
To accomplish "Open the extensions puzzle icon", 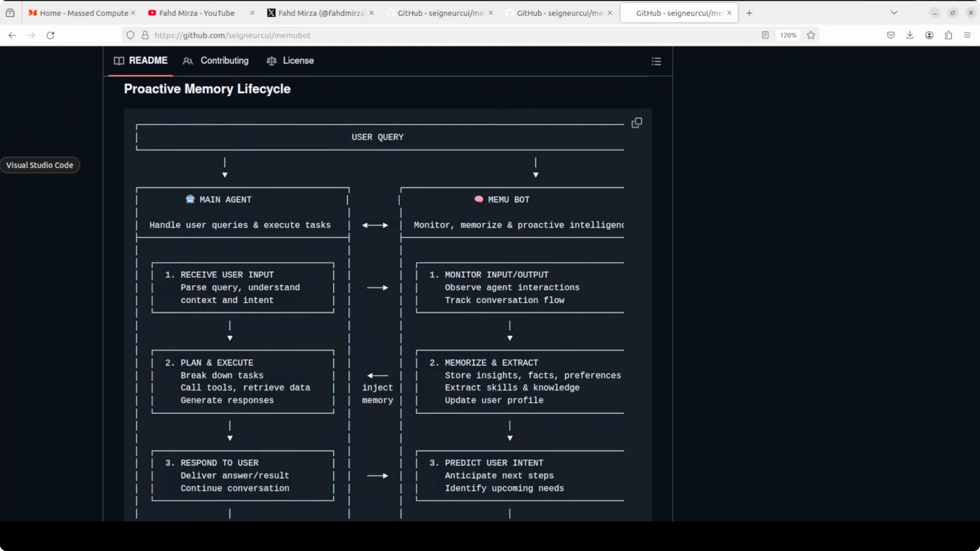I will tap(948, 35).
